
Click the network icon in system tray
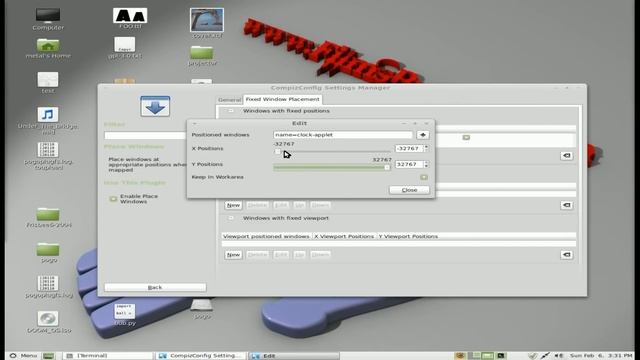coord(545,356)
